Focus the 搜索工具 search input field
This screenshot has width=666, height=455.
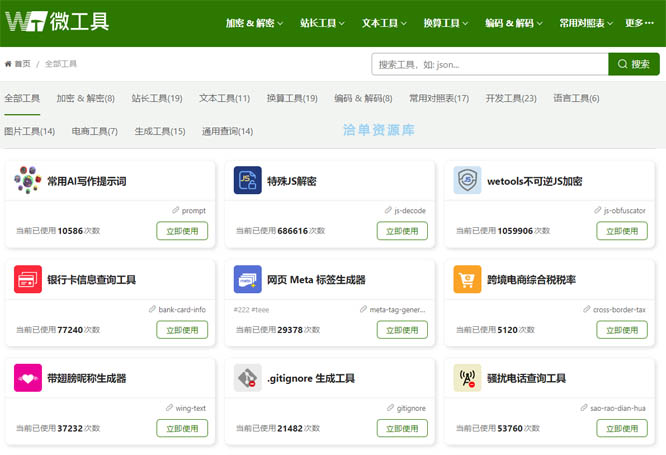point(490,64)
